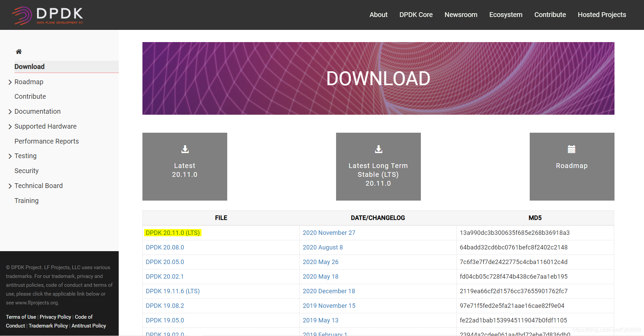Viewport: 644px width, 336px height.
Task: Go to the home icon in sidebar
Action: click(x=19, y=52)
